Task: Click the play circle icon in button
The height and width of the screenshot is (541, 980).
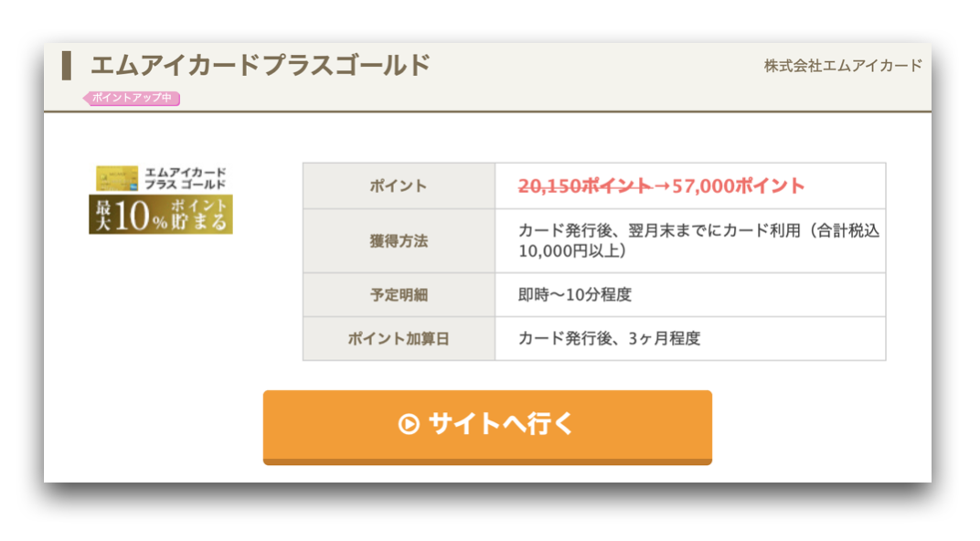Action: 409,424
